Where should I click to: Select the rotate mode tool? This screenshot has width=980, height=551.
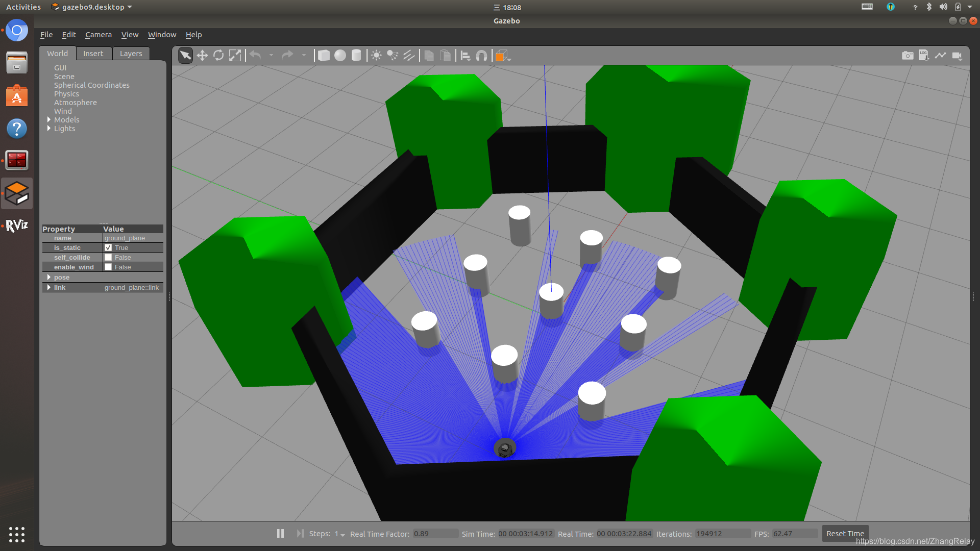(218, 55)
